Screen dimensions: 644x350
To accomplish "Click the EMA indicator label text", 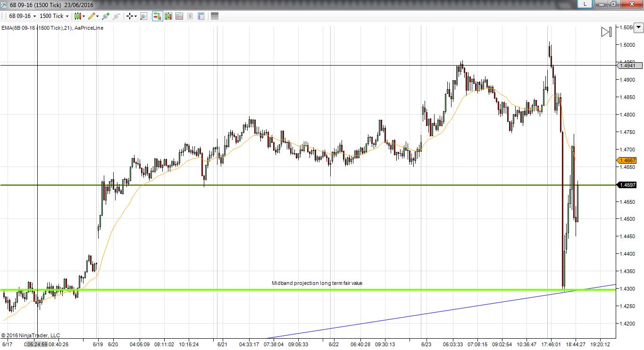I will [37, 28].
